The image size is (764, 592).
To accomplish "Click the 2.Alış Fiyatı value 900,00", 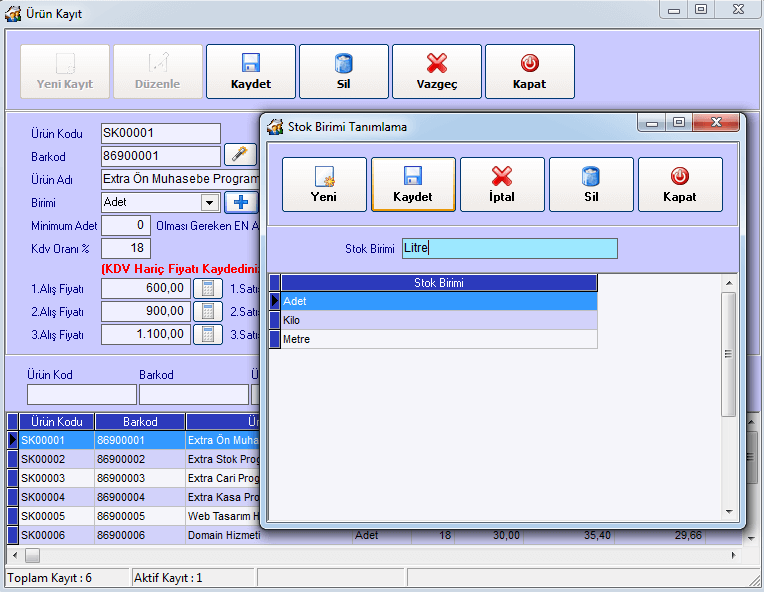I will point(146,311).
